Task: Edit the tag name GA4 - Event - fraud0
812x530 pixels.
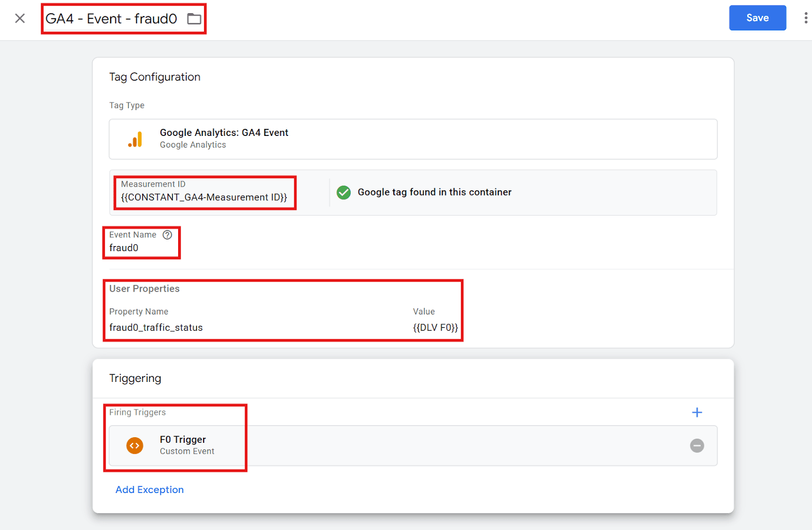Action: (111, 19)
